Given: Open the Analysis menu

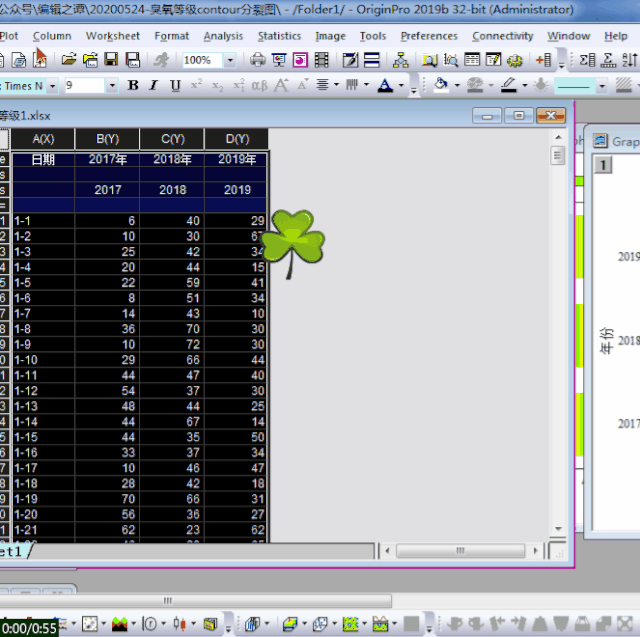Looking at the screenshot, I should 223,36.
